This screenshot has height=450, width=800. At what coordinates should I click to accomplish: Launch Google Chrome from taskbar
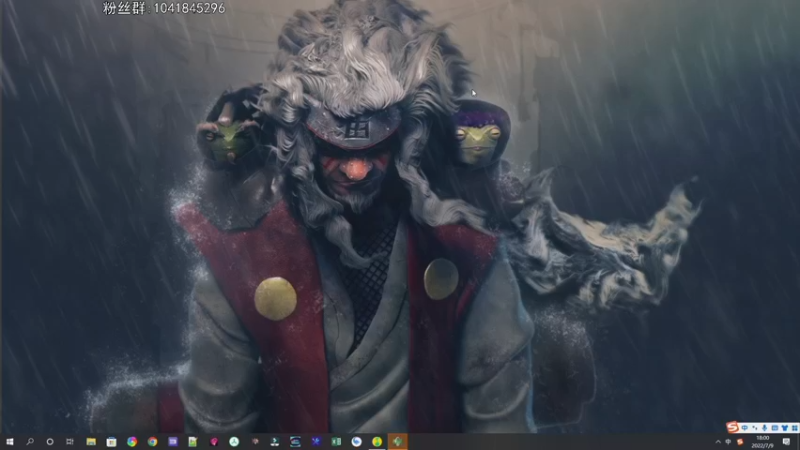(x=152, y=442)
